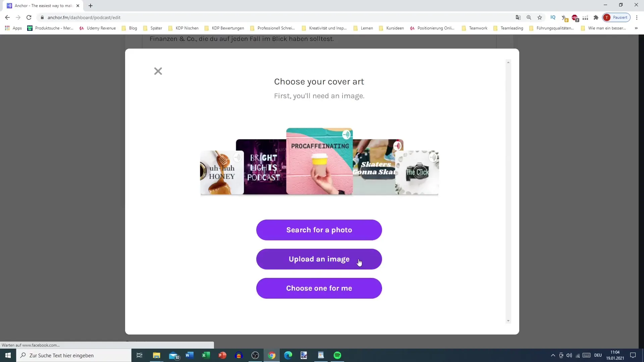Open a new browser tab

click(91, 6)
